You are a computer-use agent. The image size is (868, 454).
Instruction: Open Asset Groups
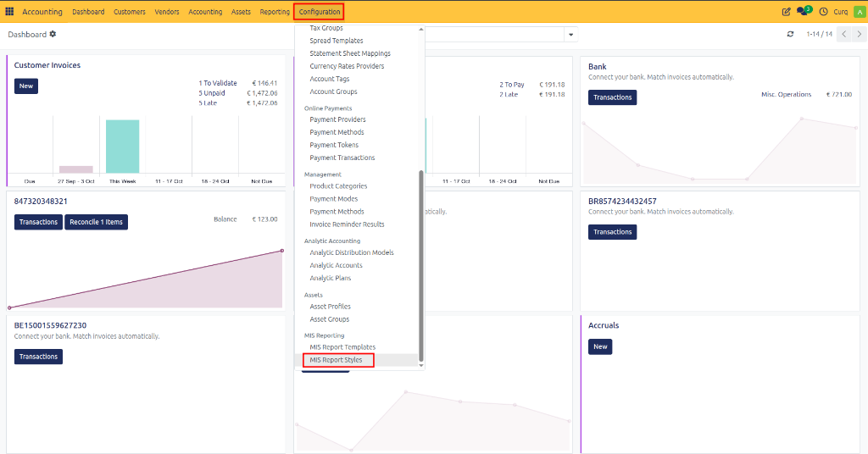click(x=330, y=319)
